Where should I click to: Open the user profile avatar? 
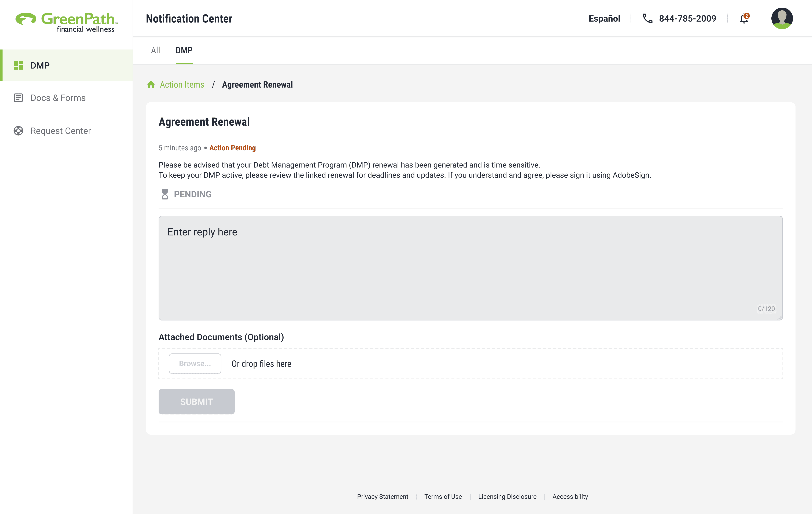tap(782, 19)
